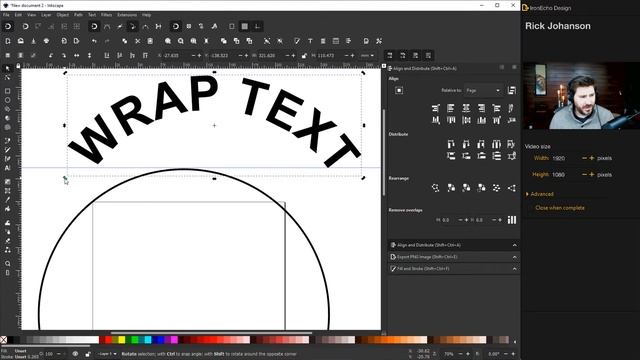This screenshot has height=360, width=640.
Task: Toggle current layer visibility eye
Action: [75, 354]
